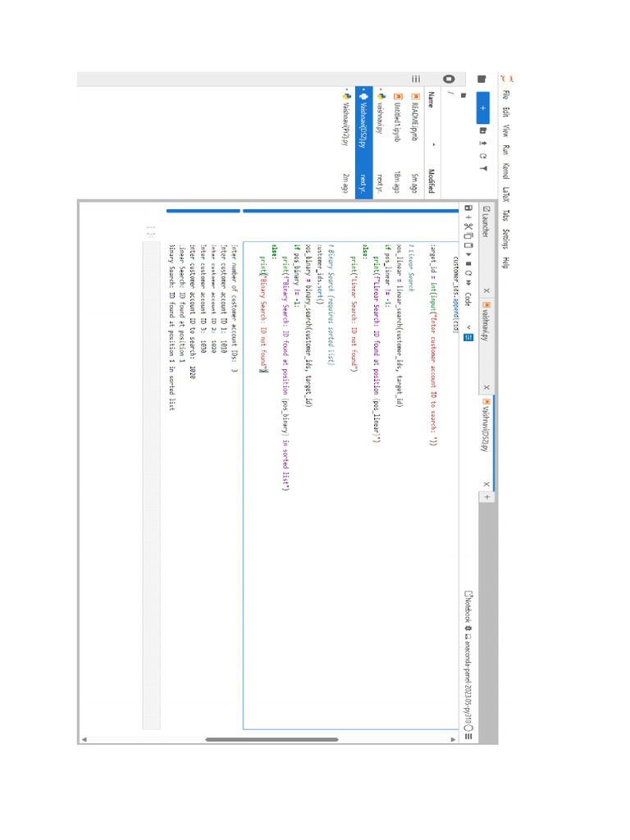Screen dimensions: 630x840
Task: Click the new folder icon in file browser
Action: [x=483, y=130]
